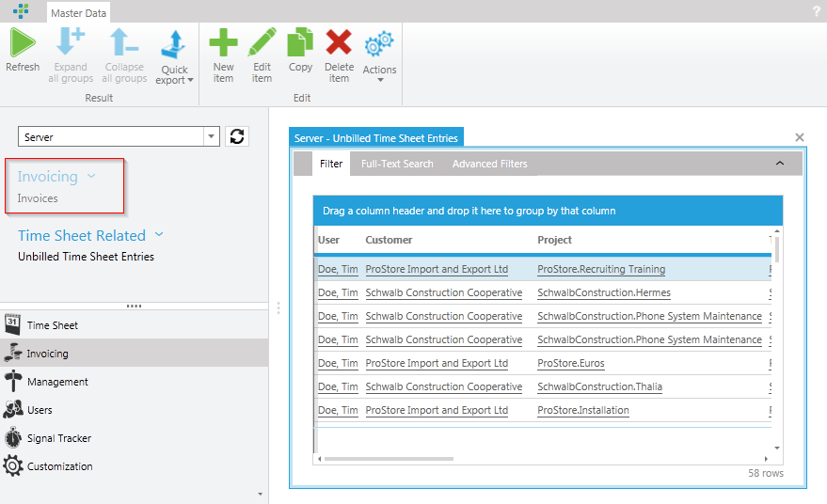Sort by the User column header

(x=328, y=240)
